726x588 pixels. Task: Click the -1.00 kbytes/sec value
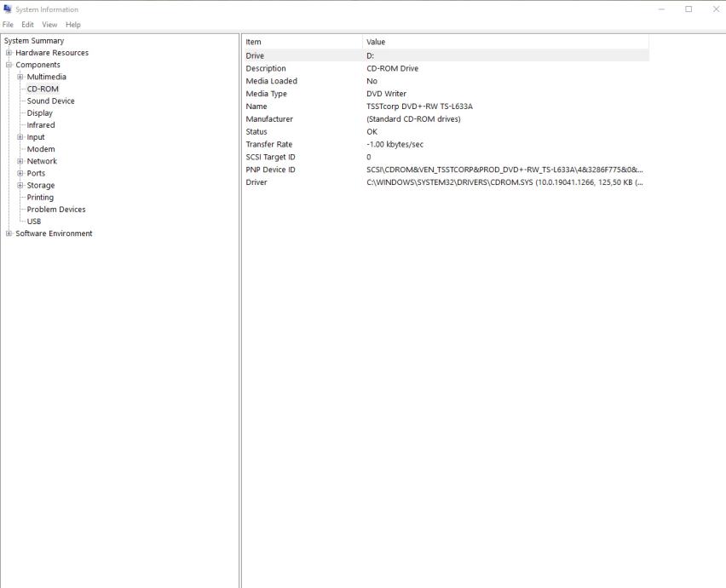[x=395, y=145]
